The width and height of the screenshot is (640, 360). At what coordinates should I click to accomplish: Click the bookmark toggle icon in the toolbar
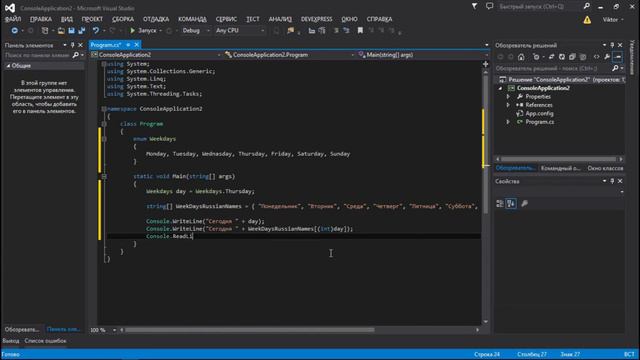click(x=360, y=31)
